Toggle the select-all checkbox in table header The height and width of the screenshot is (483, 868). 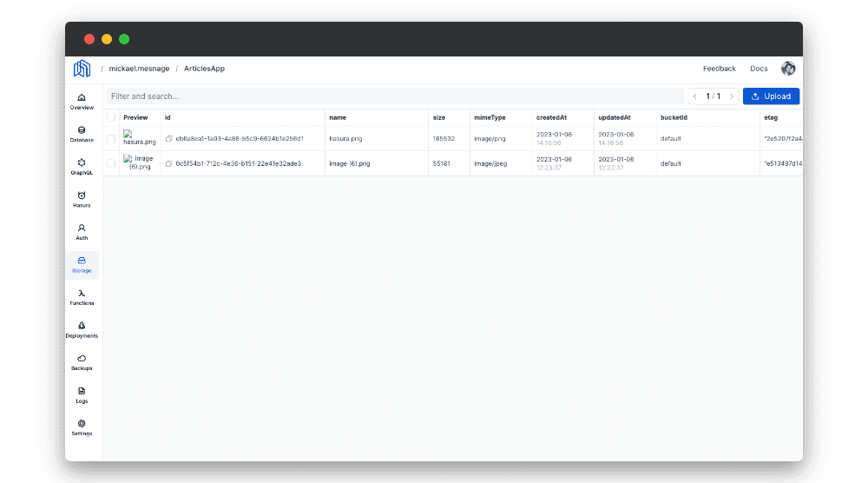tap(111, 117)
